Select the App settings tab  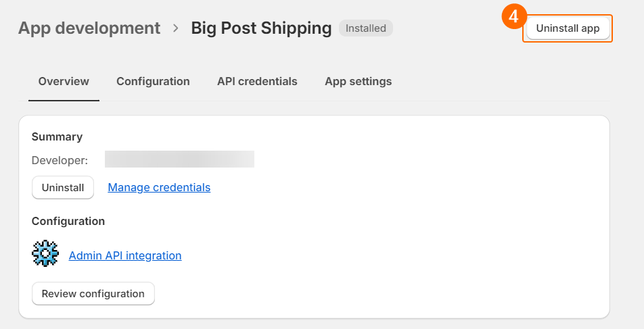click(x=358, y=82)
